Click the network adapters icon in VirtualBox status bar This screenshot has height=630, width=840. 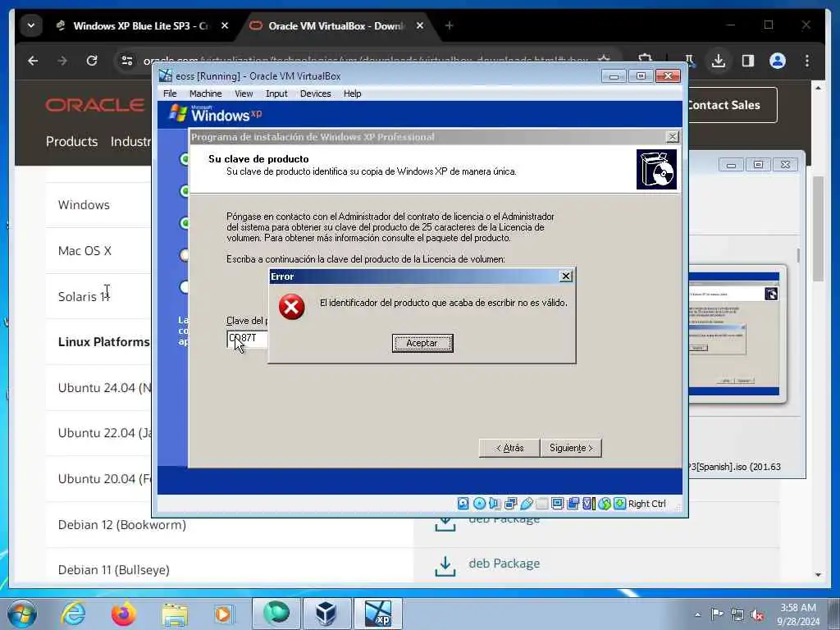510,504
